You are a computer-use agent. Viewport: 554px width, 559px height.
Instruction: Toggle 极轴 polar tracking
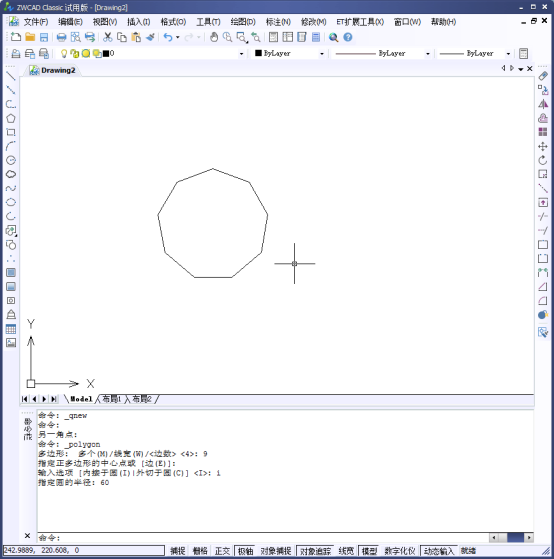point(245,551)
